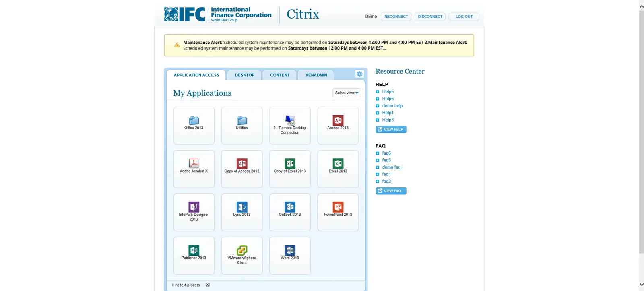Open the Select view dropdown
Image resolution: width=644 pixels, height=291 pixels.
pos(347,93)
